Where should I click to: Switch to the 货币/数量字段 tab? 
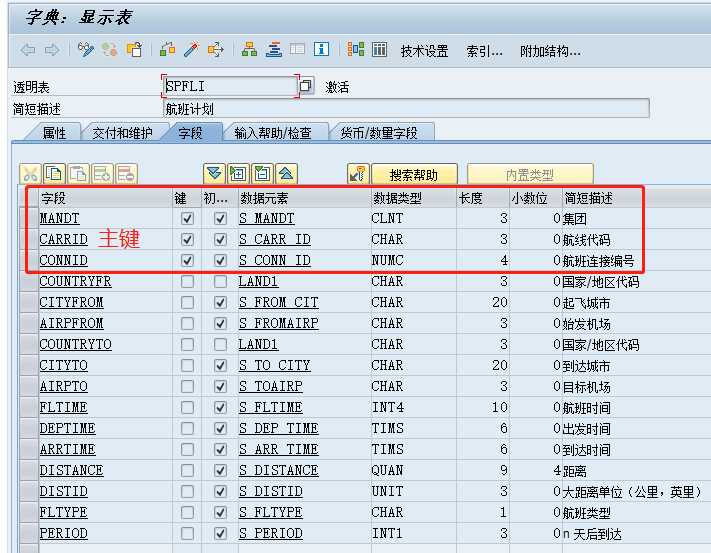379,133
